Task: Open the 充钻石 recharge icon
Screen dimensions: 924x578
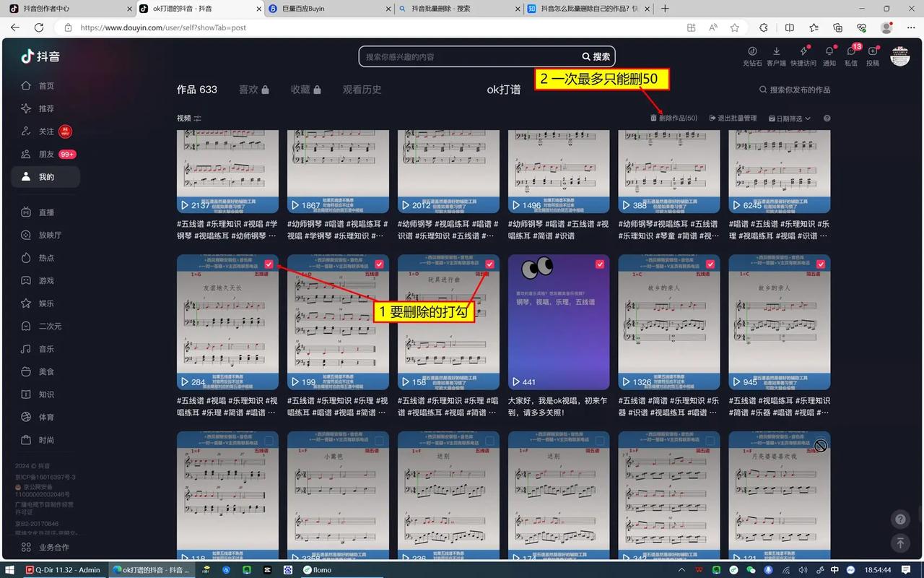Action: pos(753,51)
